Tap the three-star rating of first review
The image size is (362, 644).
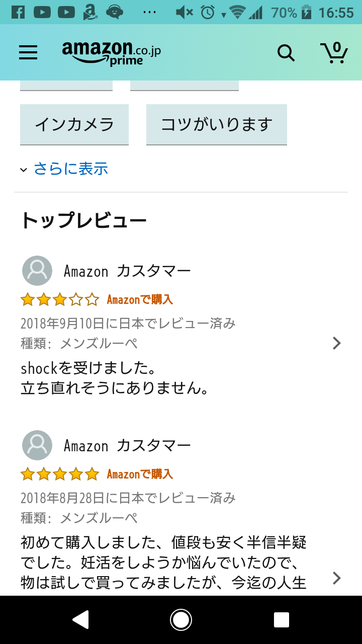click(x=60, y=300)
